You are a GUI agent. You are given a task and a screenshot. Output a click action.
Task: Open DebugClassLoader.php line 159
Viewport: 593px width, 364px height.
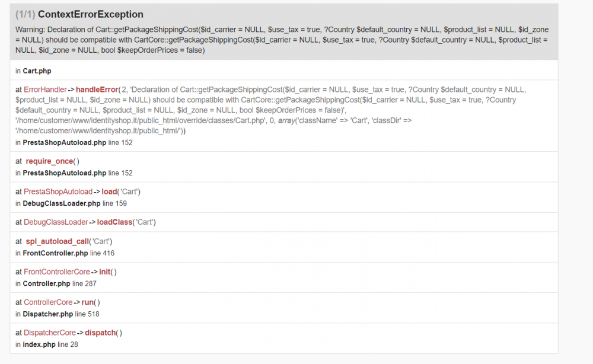pyautogui.click(x=62, y=203)
